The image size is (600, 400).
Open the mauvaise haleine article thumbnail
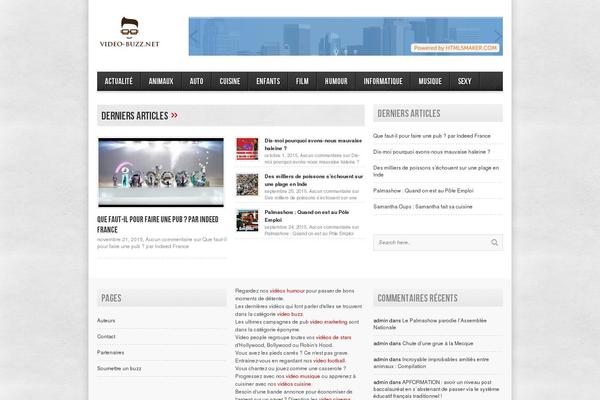click(x=247, y=149)
